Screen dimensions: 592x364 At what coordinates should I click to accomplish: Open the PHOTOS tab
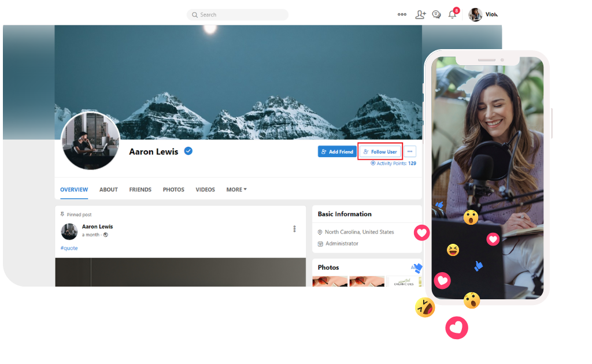click(x=173, y=189)
